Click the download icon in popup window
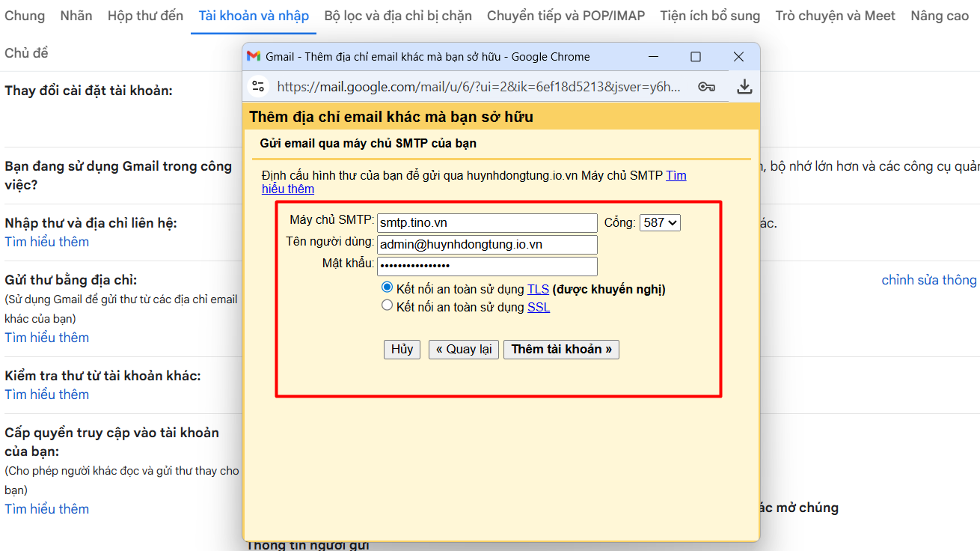The width and height of the screenshot is (980, 551). (744, 87)
